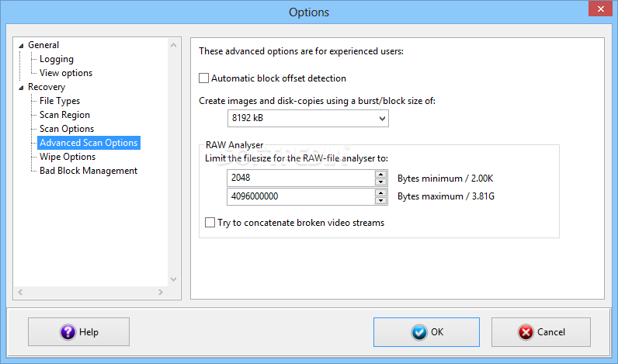Decrease maximum bytes with down arrow
Image resolution: width=618 pixels, height=364 pixels.
coord(380,200)
